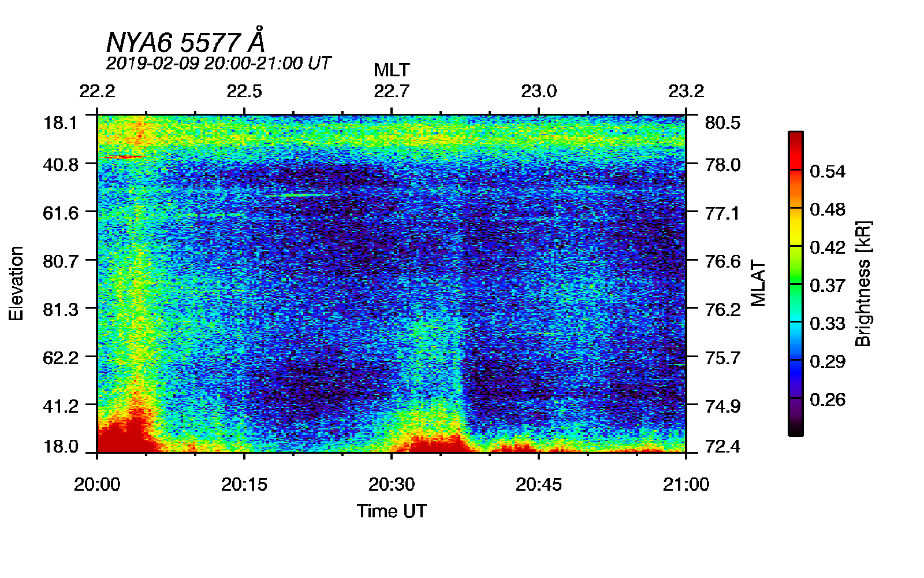Click the MLT tick value '22.5'

pos(244,91)
